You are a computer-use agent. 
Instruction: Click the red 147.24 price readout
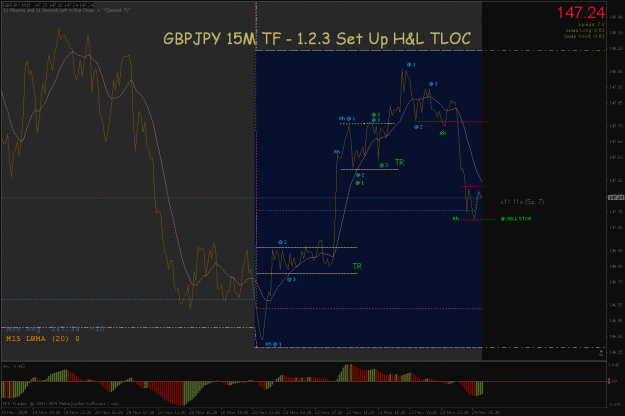580,13
